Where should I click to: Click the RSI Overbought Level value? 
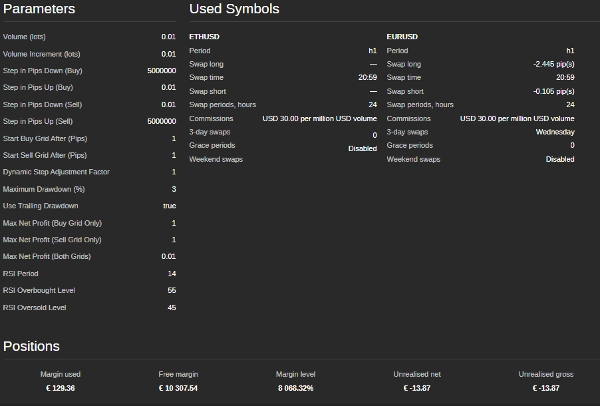pos(171,290)
